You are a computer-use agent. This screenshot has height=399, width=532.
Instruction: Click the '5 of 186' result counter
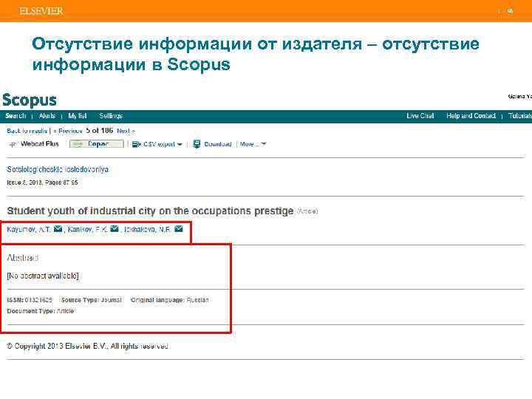[100, 131]
